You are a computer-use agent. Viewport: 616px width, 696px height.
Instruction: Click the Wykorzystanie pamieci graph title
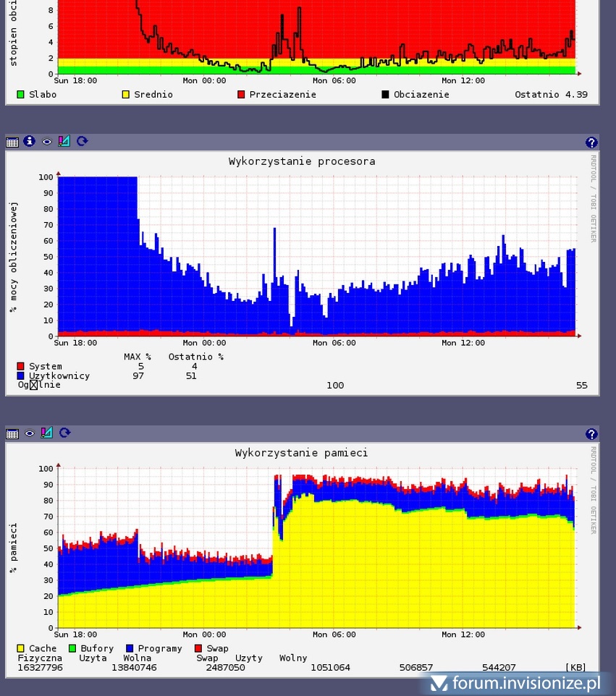pos(301,453)
